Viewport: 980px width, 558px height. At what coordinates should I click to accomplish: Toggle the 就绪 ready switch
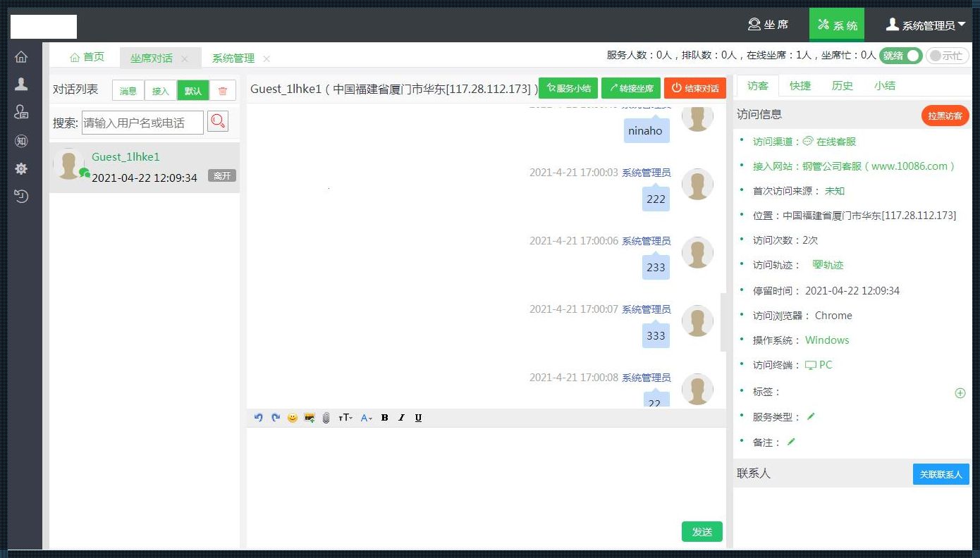tap(901, 56)
